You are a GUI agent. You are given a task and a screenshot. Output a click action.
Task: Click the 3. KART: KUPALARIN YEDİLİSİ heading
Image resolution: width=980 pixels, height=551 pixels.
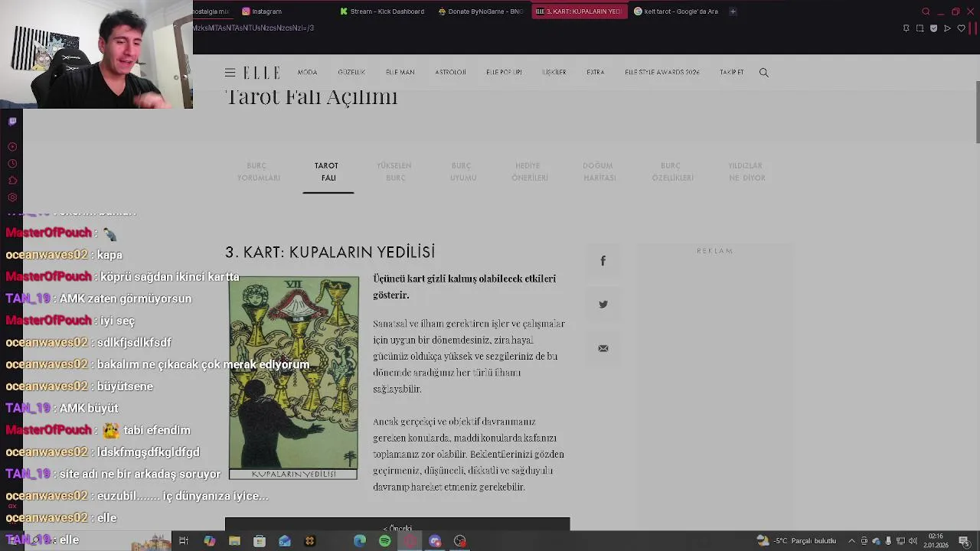(330, 252)
